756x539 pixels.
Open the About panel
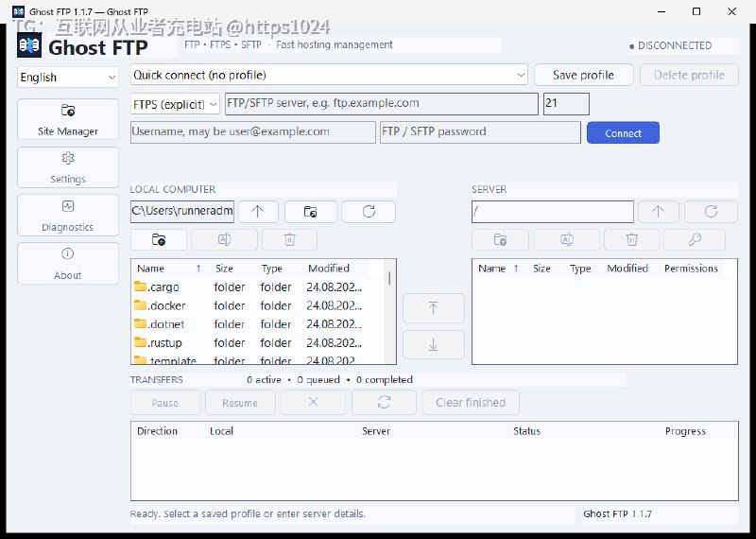[x=68, y=263]
